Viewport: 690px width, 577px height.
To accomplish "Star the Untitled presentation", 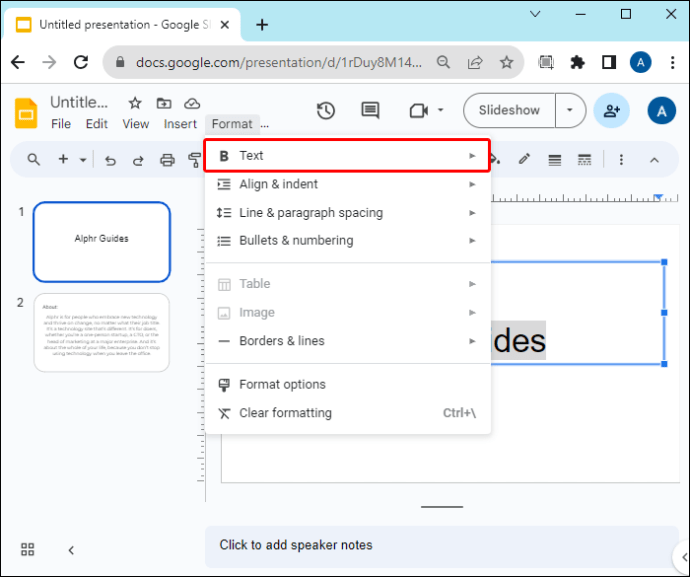I will (x=135, y=103).
